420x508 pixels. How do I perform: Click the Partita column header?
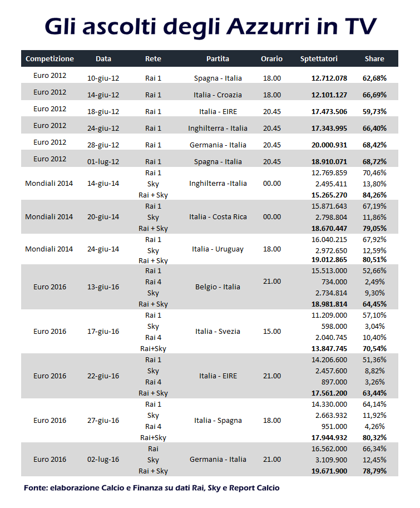(218, 58)
